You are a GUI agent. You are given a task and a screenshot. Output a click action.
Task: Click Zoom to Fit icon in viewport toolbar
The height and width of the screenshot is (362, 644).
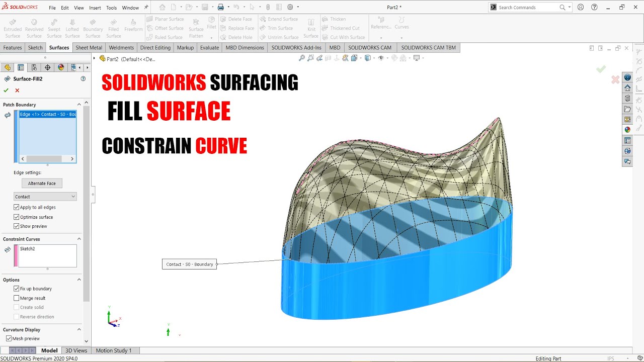click(x=302, y=58)
